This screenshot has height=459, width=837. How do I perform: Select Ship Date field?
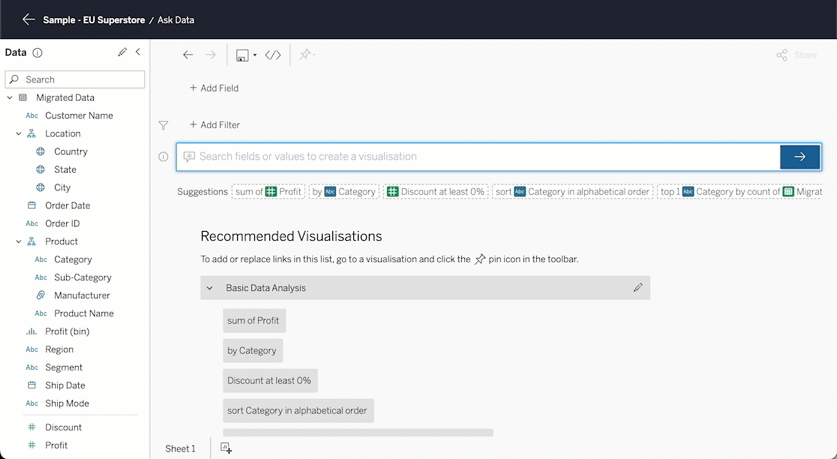click(65, 385)
